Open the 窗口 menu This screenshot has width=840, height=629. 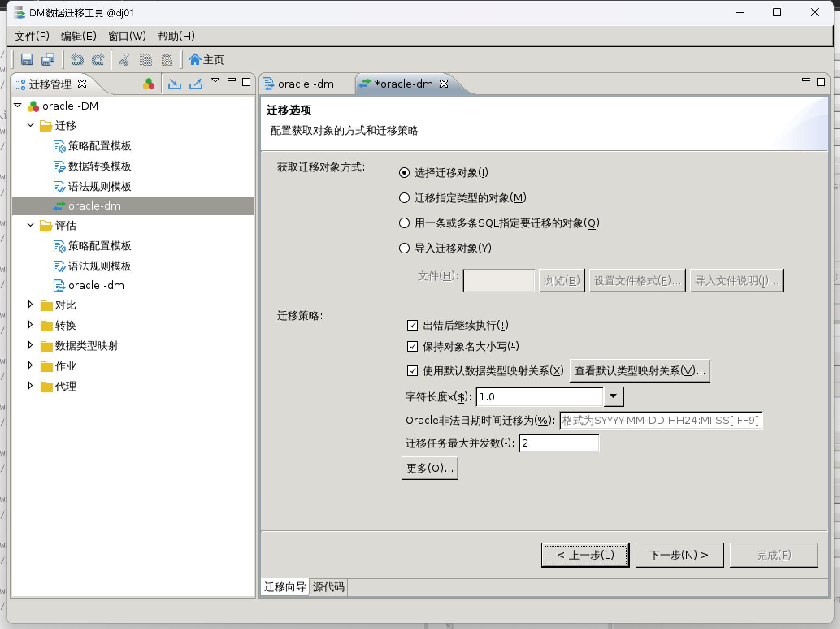click(127, 36)
